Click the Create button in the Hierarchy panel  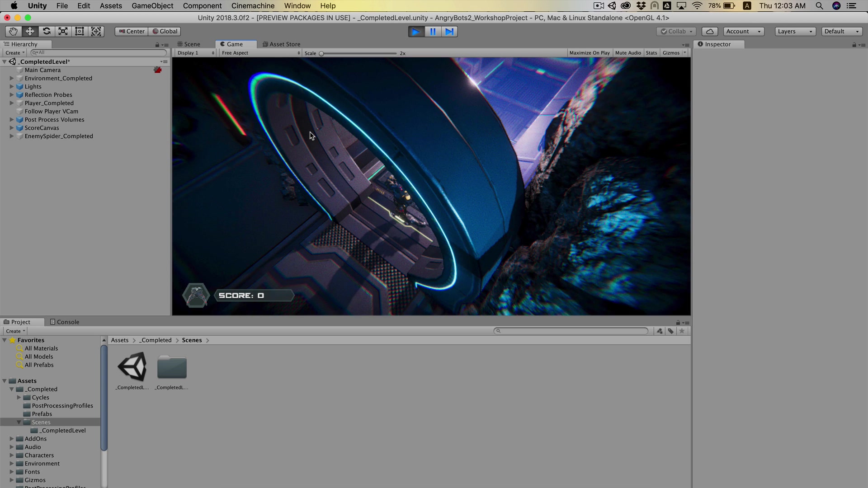click(x=14, y=52)
